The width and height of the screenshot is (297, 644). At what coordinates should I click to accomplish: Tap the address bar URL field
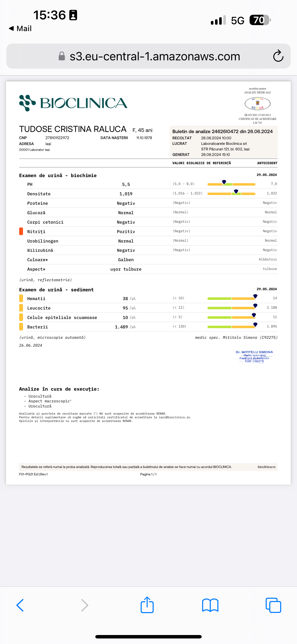pyautogui.click(x=148, y=56)
